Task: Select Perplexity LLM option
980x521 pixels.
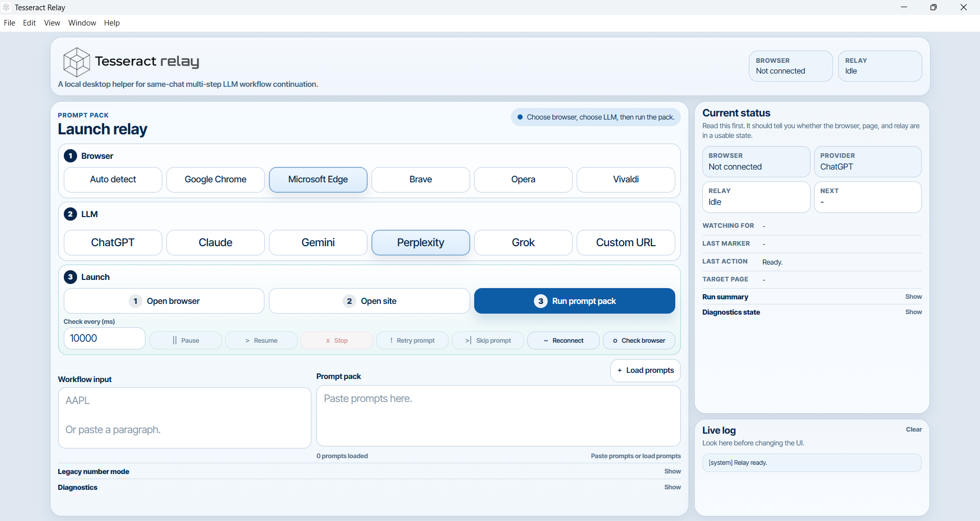Action: coord(421,243)
